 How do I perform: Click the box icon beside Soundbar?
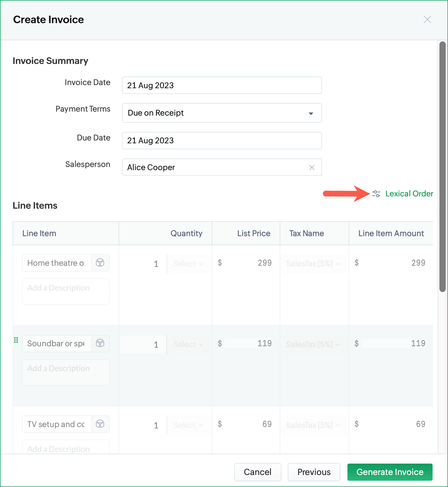100,343
